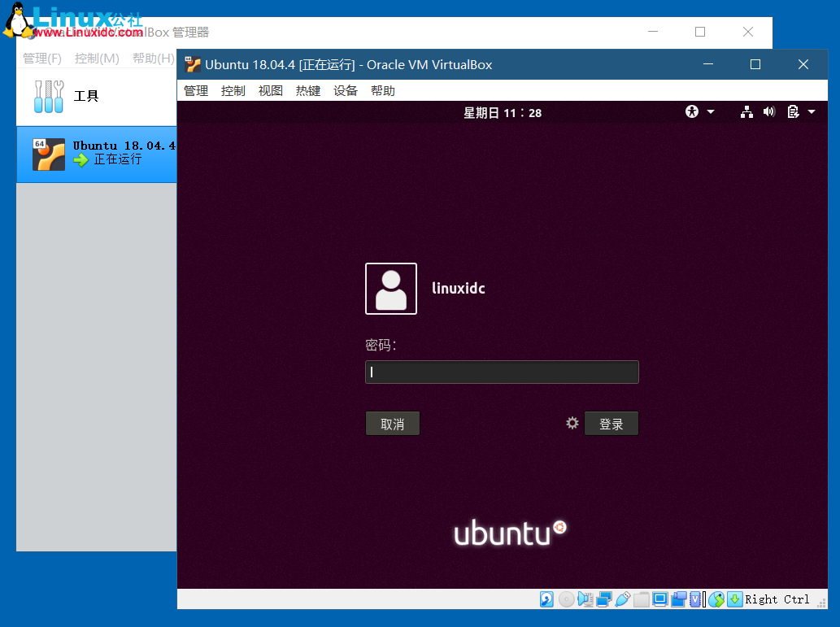This screenshot has height=627, width=840.
Task: Click the network icon in Ubuntu's top bar
Action: 746,112
